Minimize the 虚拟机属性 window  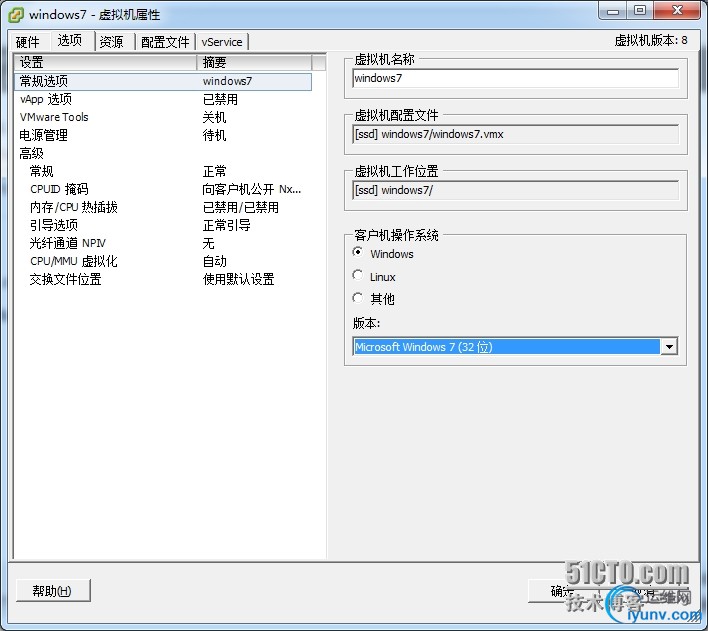(x=613, y=11)
